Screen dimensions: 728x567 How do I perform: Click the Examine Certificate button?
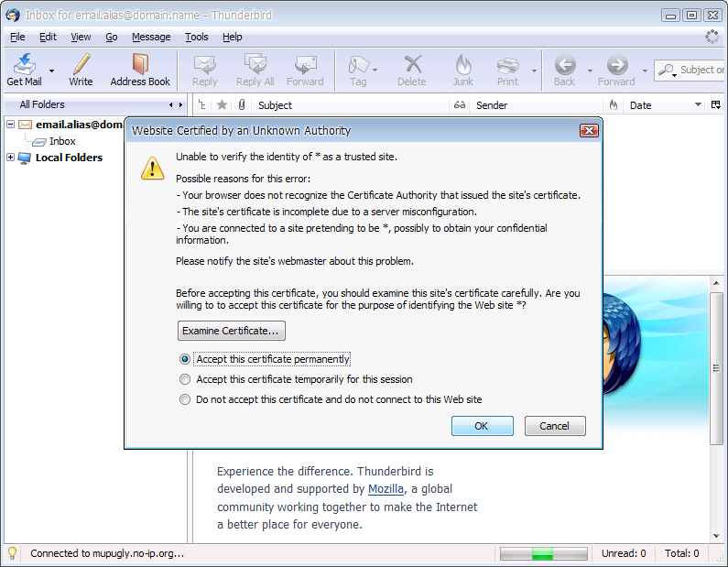click(x=232, y=331)
